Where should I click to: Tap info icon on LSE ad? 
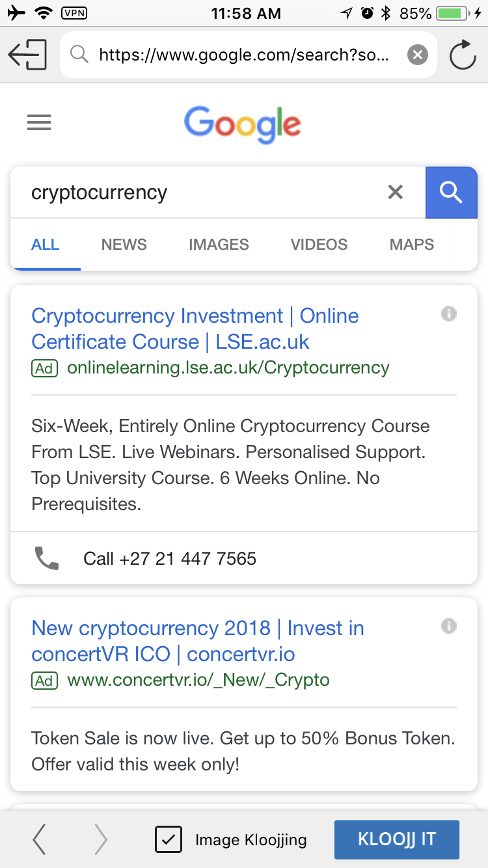[x=449, y=314]
